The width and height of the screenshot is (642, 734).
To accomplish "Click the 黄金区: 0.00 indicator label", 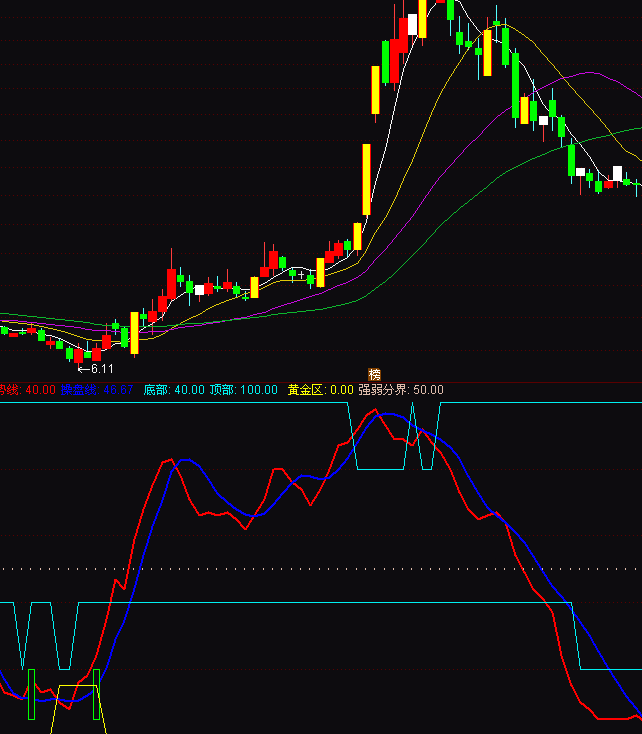I will [320, 390].
